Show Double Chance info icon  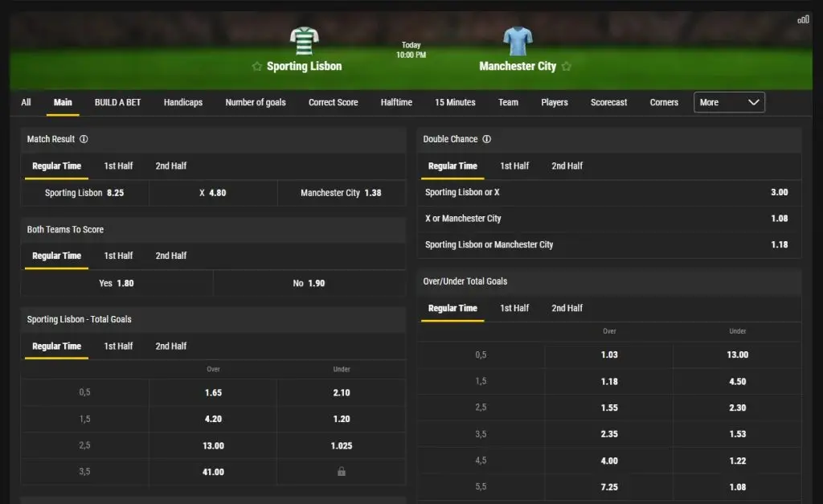coord(487,139)
